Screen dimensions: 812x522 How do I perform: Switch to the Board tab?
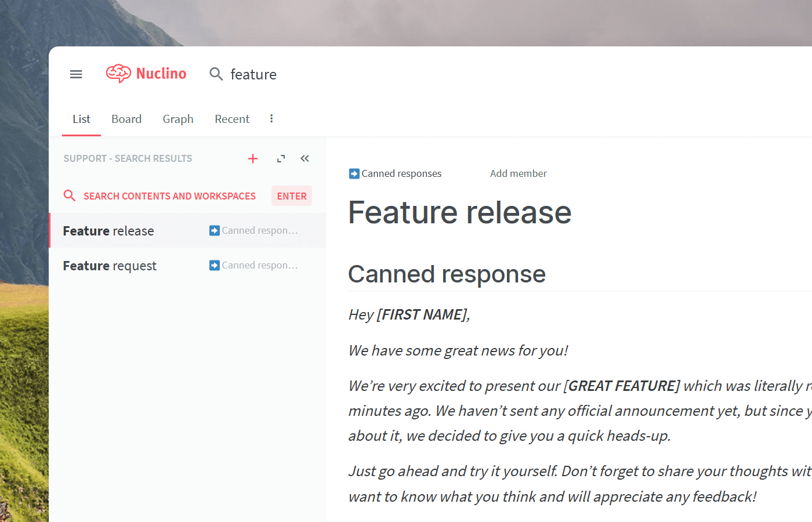coord(126,119)
